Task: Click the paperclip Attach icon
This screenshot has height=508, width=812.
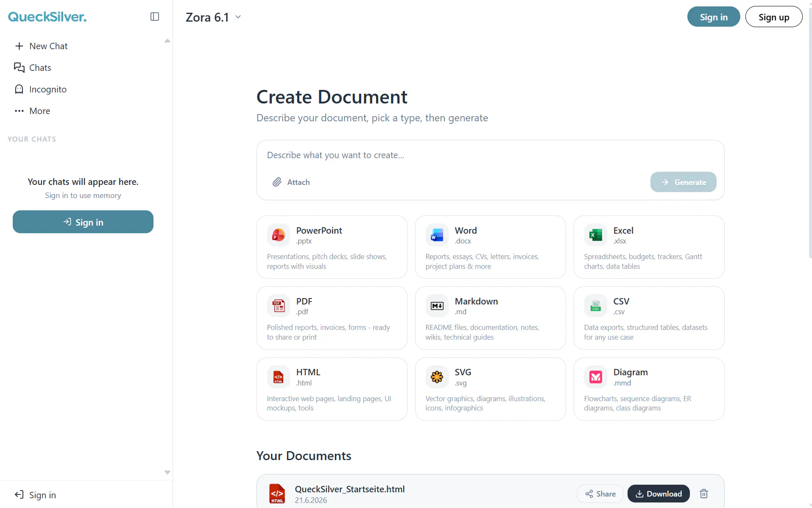Action: click(x=277, y=182)
